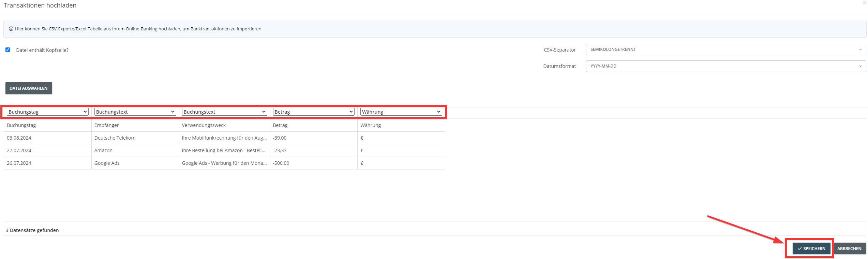Click the 'Google Ads - Werbung für den Mona...' cell
Viewport: 868px width, 259px height.
tap(224, 163)
